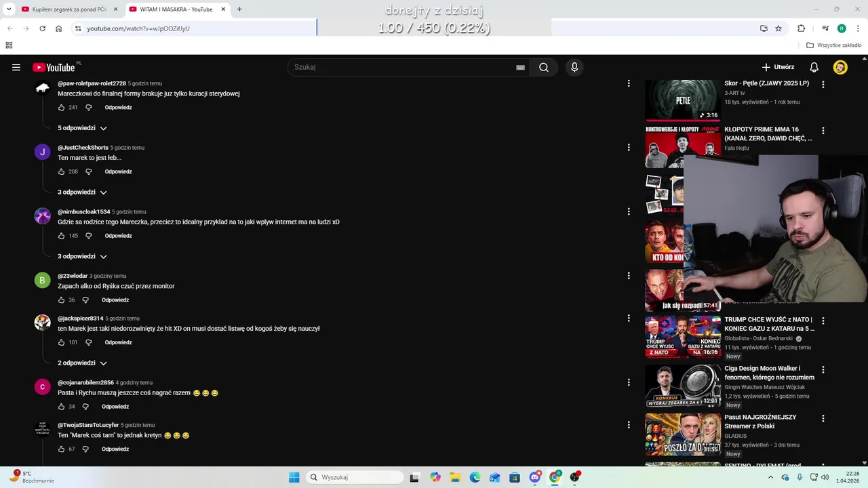Open the on-screen keyboard icon in search box
The height and width of the screenshot is (488, 868).
520,67
